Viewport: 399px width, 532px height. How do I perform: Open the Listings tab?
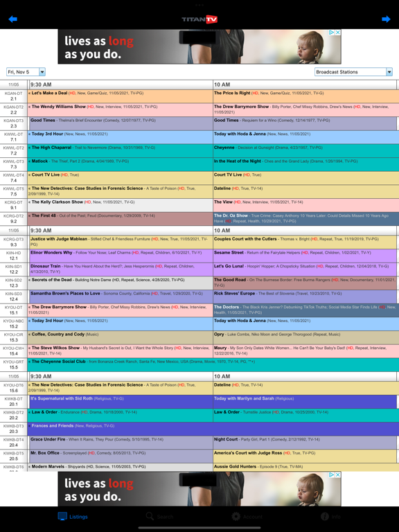pos(73,516)
